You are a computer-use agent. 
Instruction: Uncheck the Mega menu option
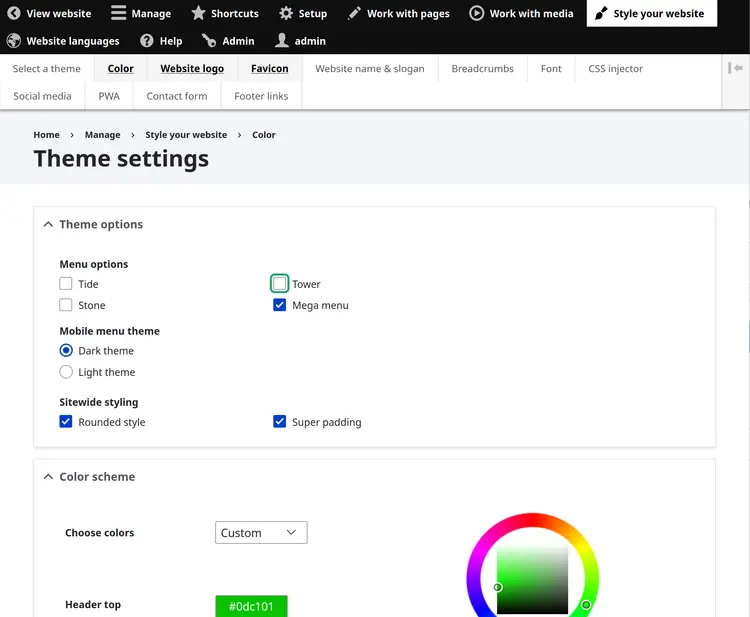[x=279, y=305]
